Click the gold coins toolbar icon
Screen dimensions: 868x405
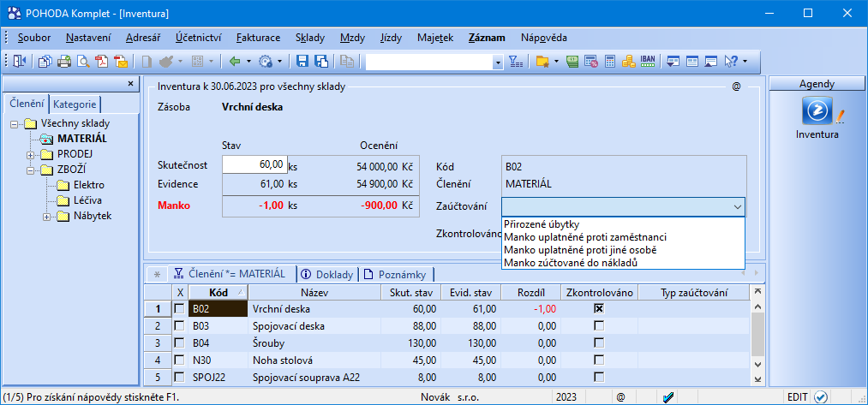628,62
